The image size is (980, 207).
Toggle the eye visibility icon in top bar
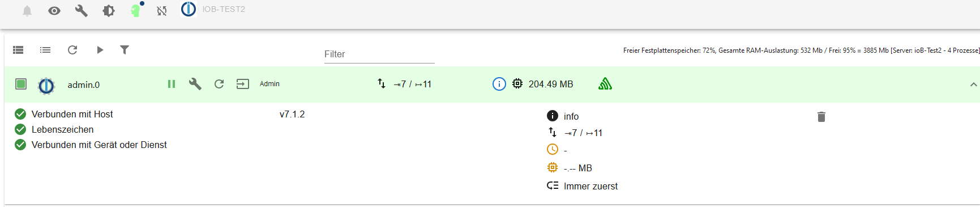click(54, 11)
